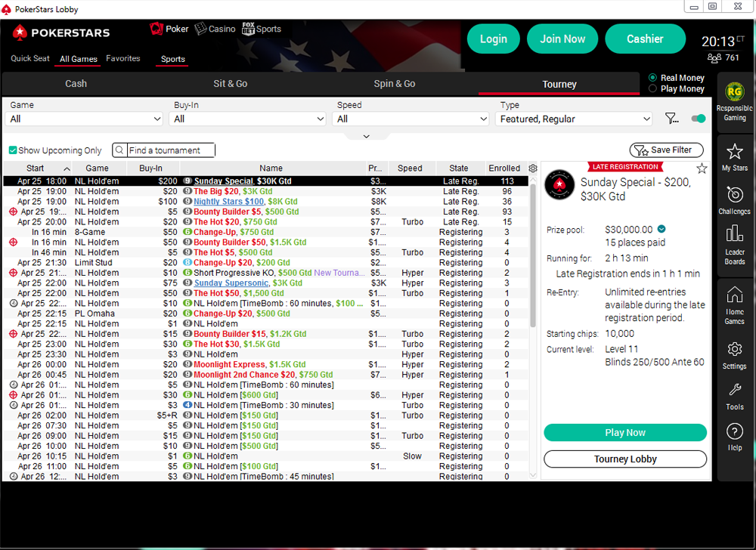Select The Hot $30, $1.5K Gtd row

coord(265,344)
